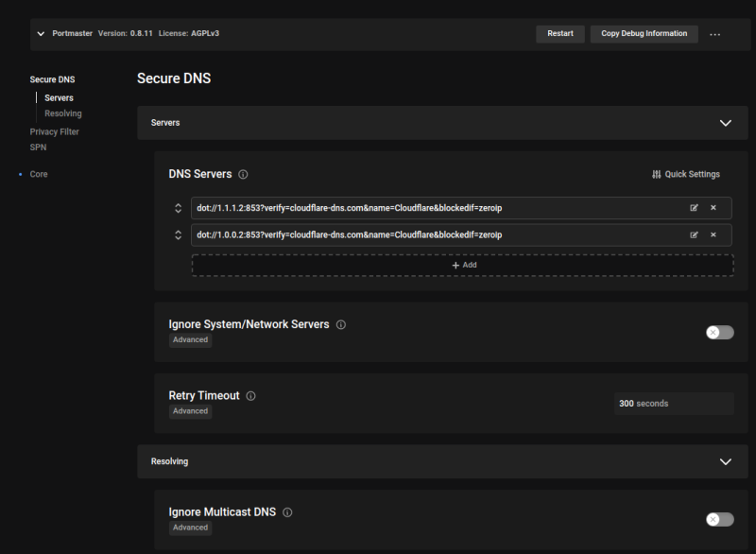Open Privacy Filter settings in sidebar

[55, 131]
